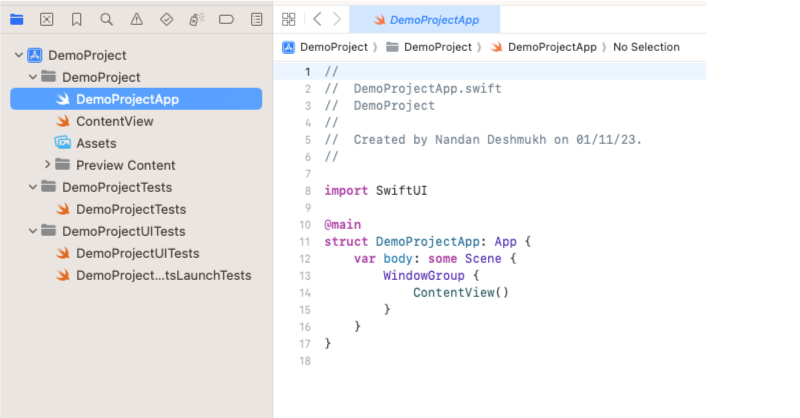Select the DemoProjectUITests folder row
The height and width of the screenshot is (418, 800).
(136, 231)
